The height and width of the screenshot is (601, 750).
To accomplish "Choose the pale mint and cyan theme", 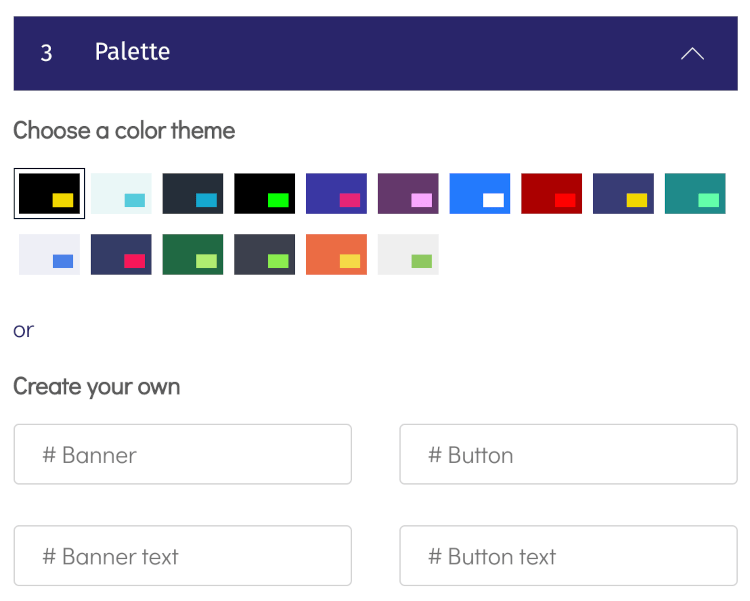I will point(121,193).
